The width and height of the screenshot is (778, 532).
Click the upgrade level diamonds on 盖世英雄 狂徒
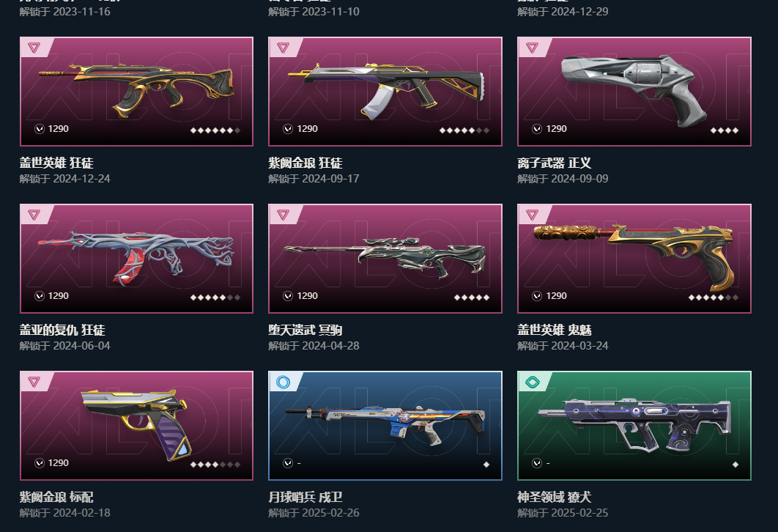215,130
